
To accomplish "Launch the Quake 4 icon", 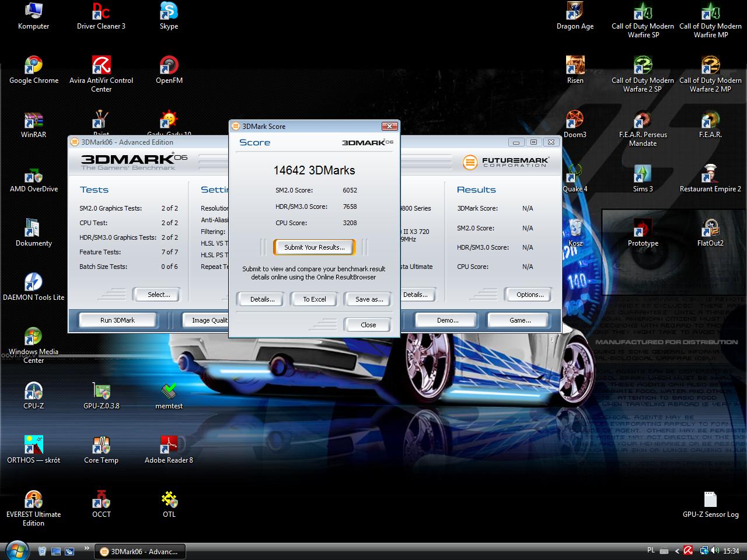I will [575, 178].
